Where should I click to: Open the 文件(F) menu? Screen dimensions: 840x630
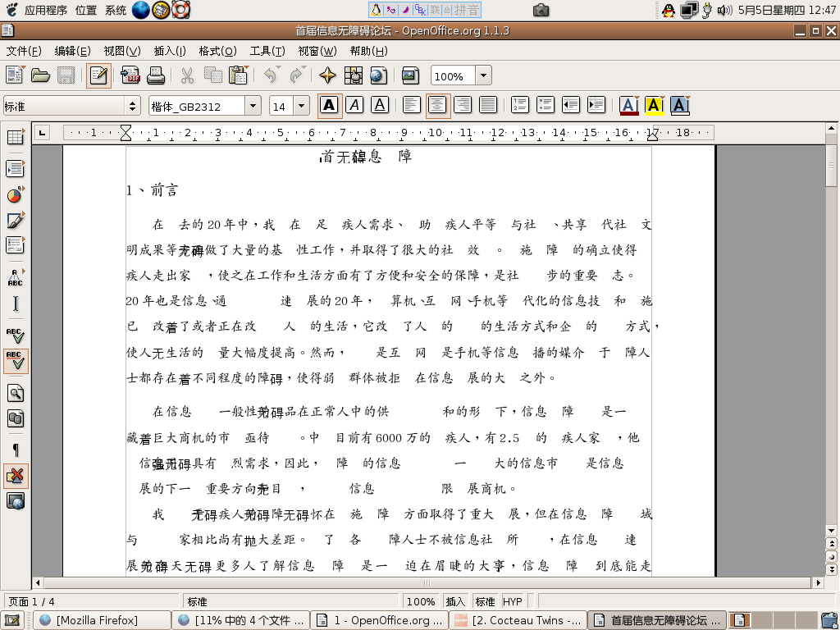click(x=24, y=51)
